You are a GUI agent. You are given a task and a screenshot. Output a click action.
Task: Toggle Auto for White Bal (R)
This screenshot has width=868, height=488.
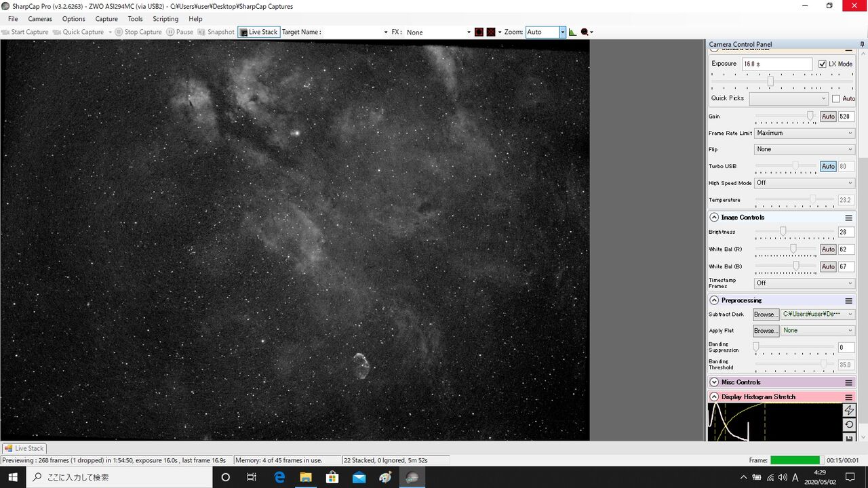click(828, 249)
